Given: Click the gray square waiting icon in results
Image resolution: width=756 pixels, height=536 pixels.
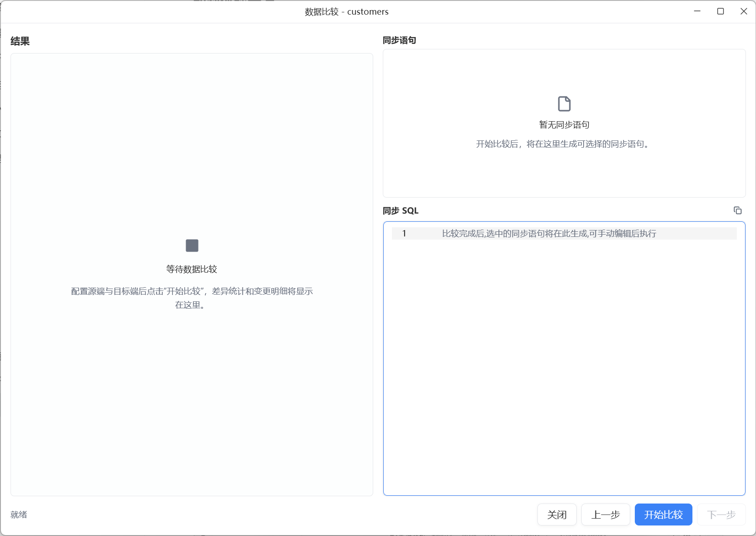Looking at the screenshot, I should click(x=192, y=246).
